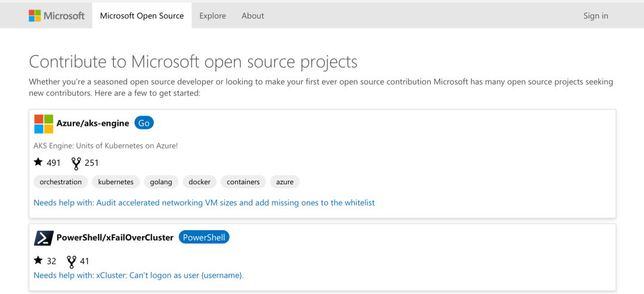Click the Azure/aks-engine repository logo

44,123
